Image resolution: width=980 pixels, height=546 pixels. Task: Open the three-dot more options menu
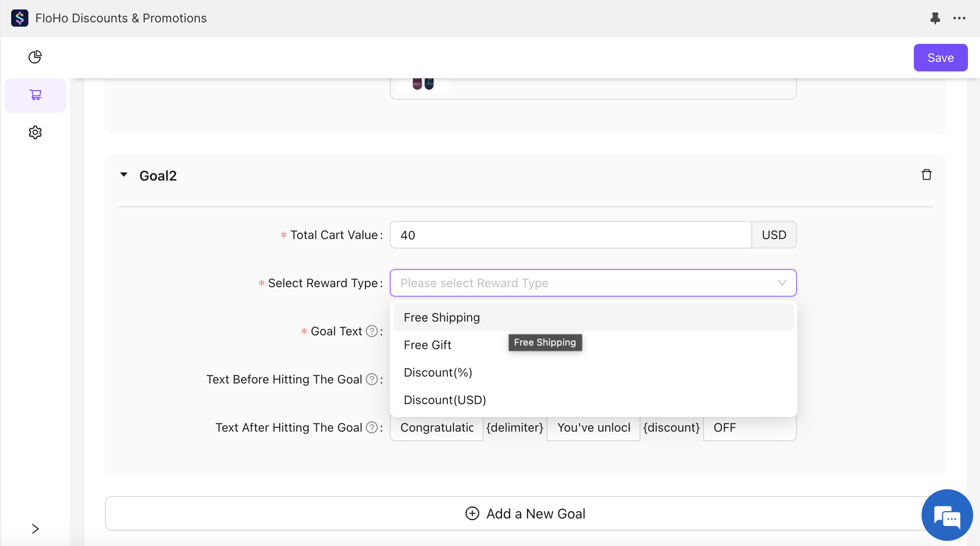959,18
